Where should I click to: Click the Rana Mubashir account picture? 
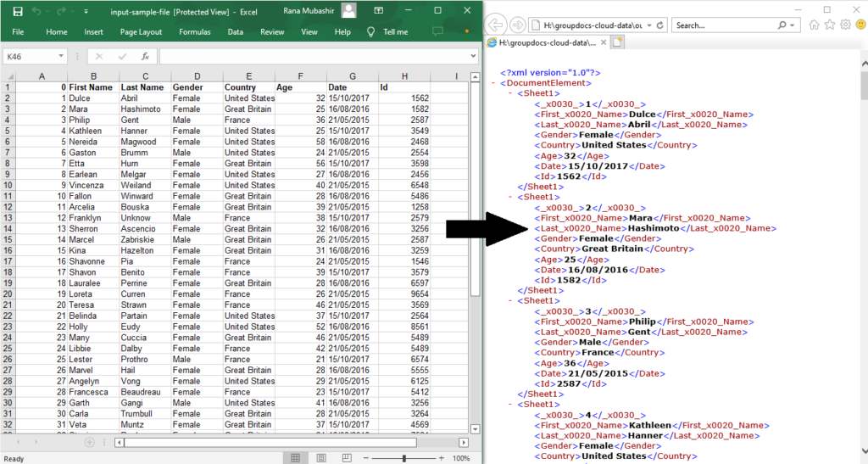click(x=348, y=11)
